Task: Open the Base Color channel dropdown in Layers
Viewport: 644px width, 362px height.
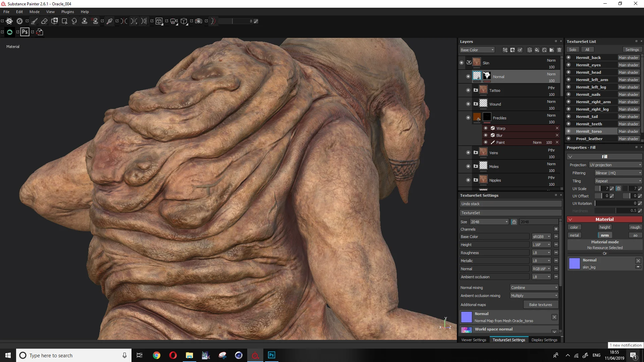Action: coord(477,50)
